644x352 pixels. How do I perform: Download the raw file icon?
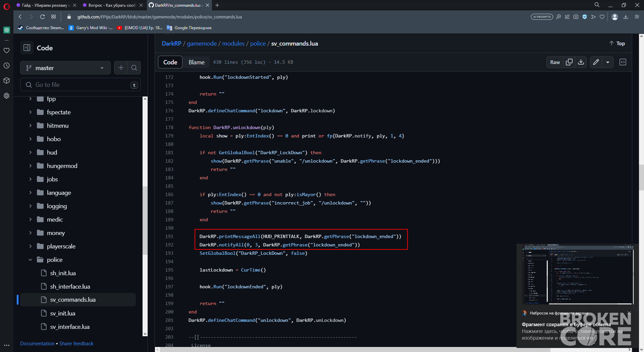581,62
